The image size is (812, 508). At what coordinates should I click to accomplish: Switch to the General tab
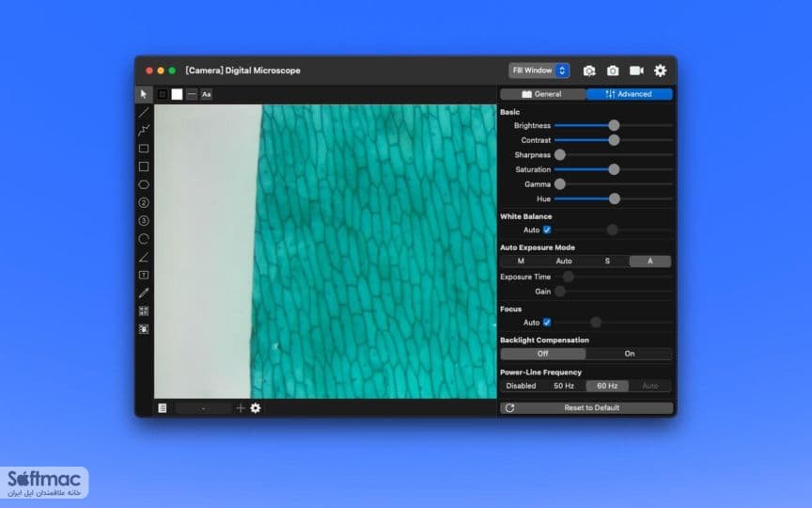tap(542, 94)
